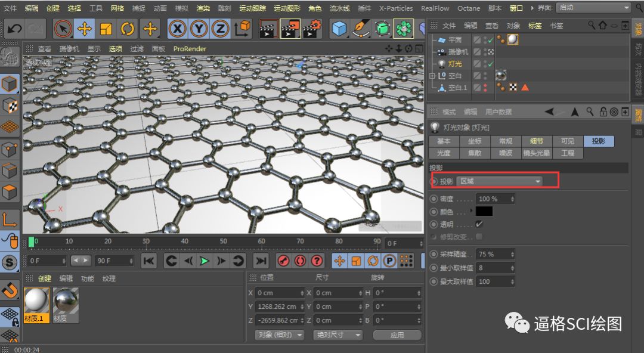Switch to the 细节 tab
The image size is (644, 353).
pyautogui.click(x=537, y=141)
